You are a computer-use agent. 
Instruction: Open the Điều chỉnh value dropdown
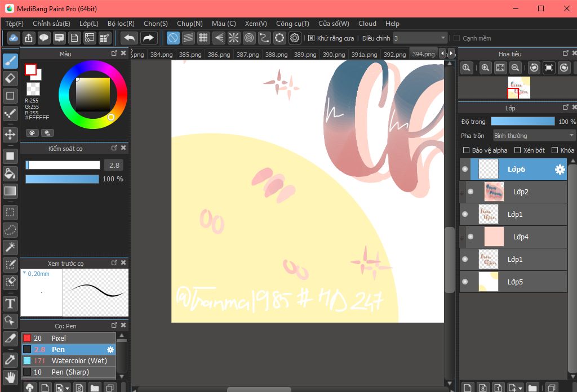tap(420, 38)
